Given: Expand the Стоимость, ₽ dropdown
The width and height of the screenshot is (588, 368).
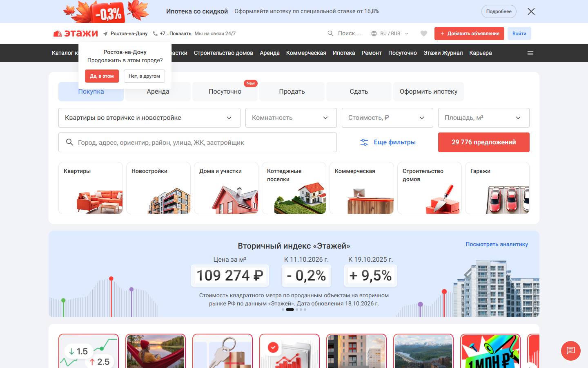Looking at the screenshot, I should 388,118.
